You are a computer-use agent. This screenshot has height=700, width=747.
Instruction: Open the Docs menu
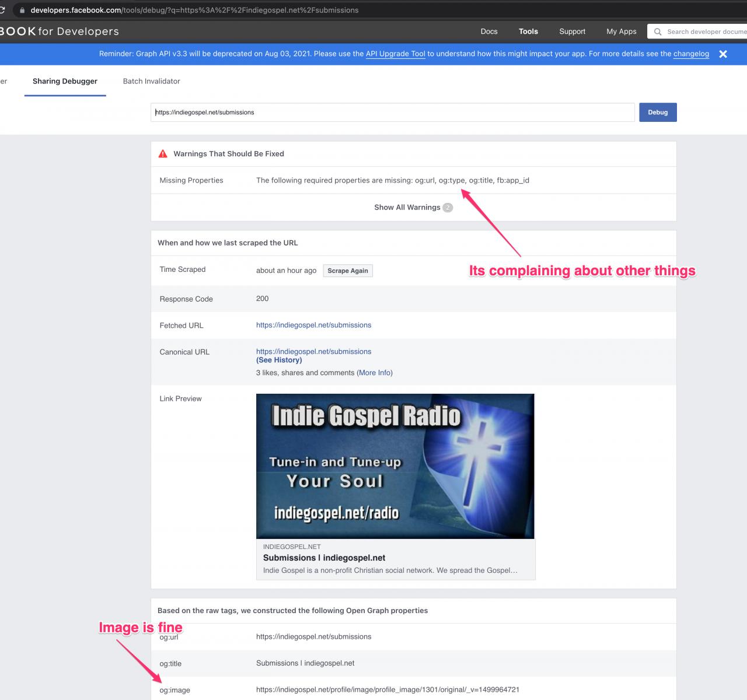pyautogui.click(x=488, y=32)
